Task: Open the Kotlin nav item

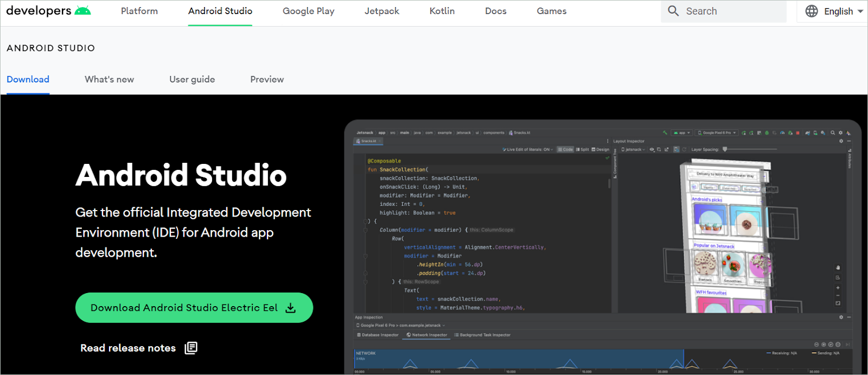Action: [x=442, y=11]
